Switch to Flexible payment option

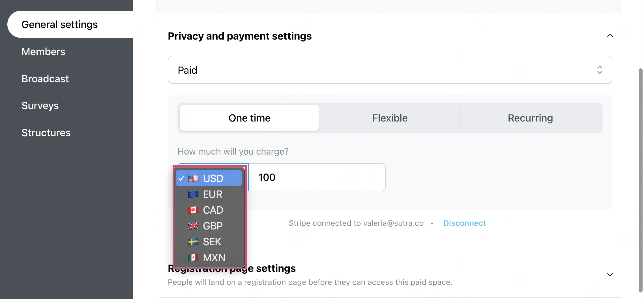tap(390, 118)
